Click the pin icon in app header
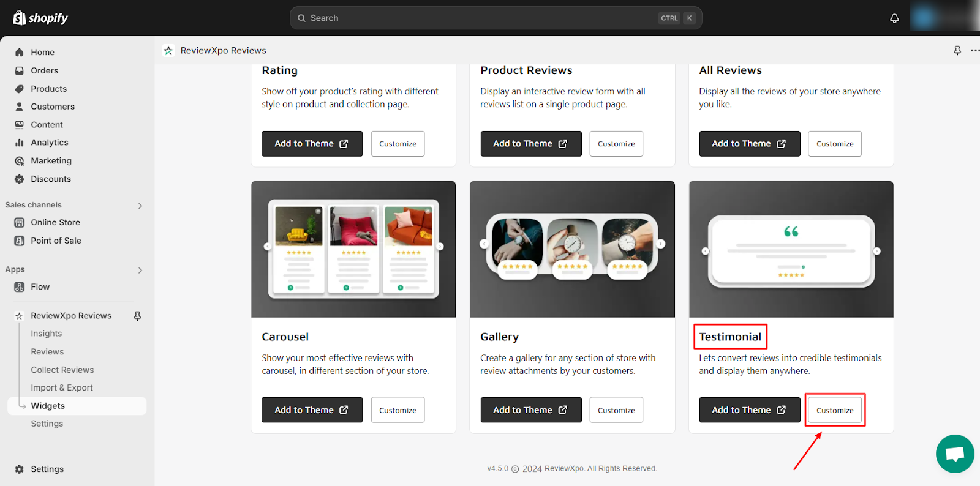The height and width of the screenshot is (486, 980). (x=957, y=51)
